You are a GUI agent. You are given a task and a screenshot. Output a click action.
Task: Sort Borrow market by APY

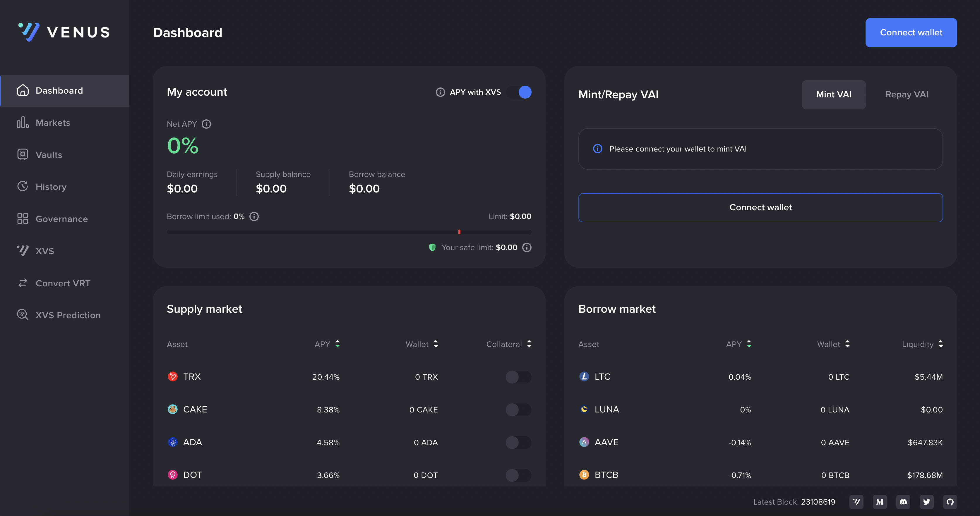tap(739, 344)
